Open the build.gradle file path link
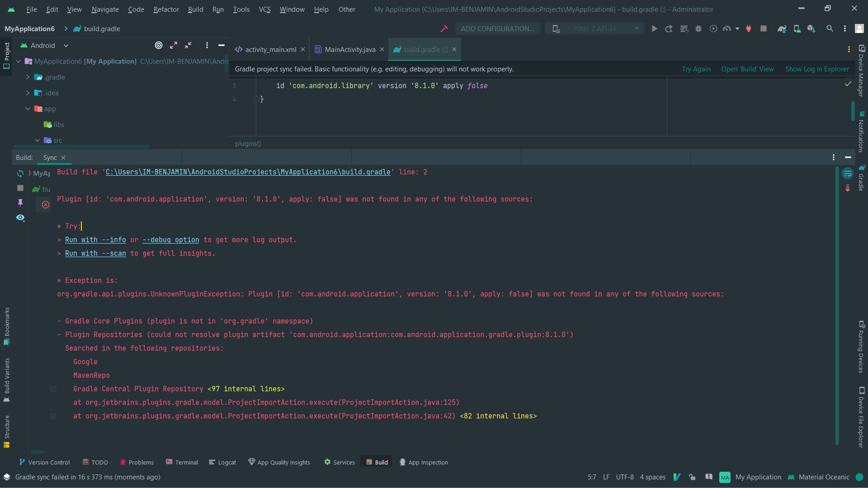The height and width of the screenshot is (488, 868). pos(248,172)
